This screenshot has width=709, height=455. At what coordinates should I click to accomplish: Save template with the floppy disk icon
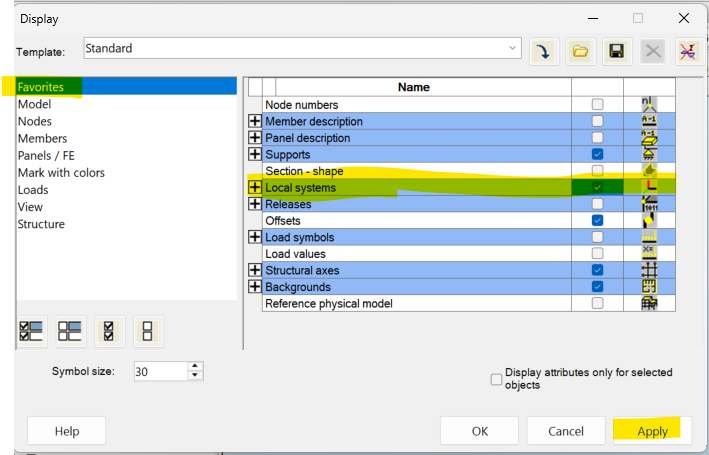point(617,51)
